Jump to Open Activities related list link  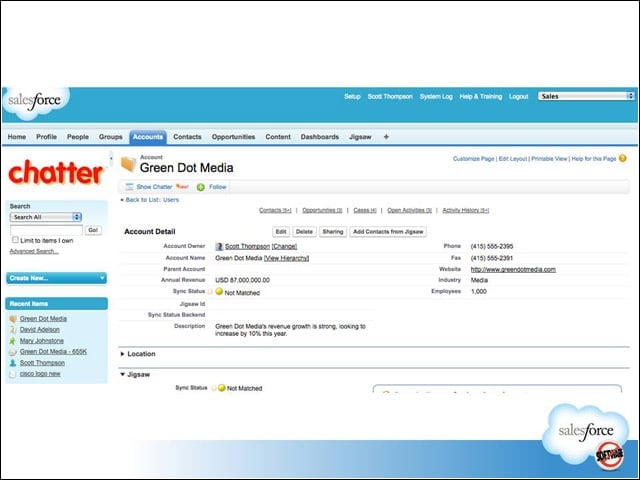409,210
